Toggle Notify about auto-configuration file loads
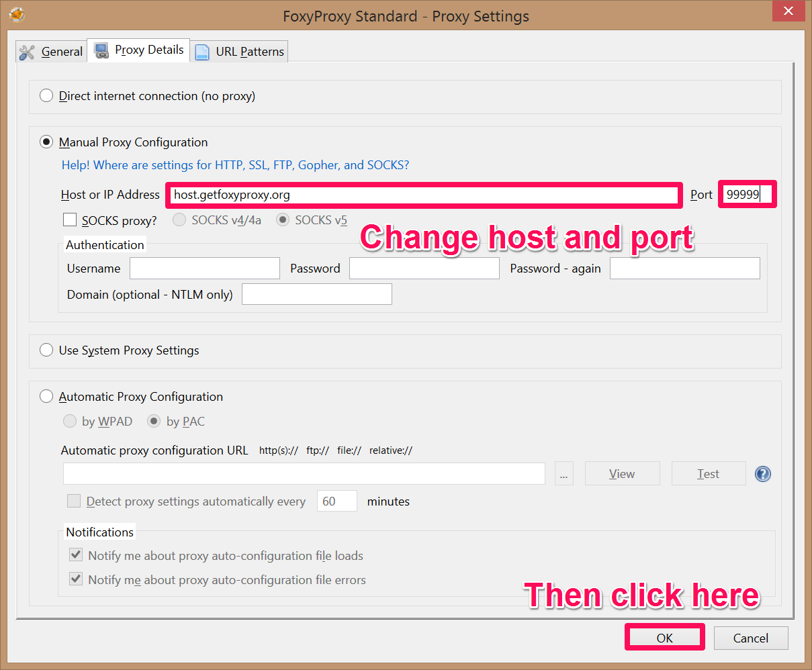Viewport: 812px width, 670px height. click(77, 555)
